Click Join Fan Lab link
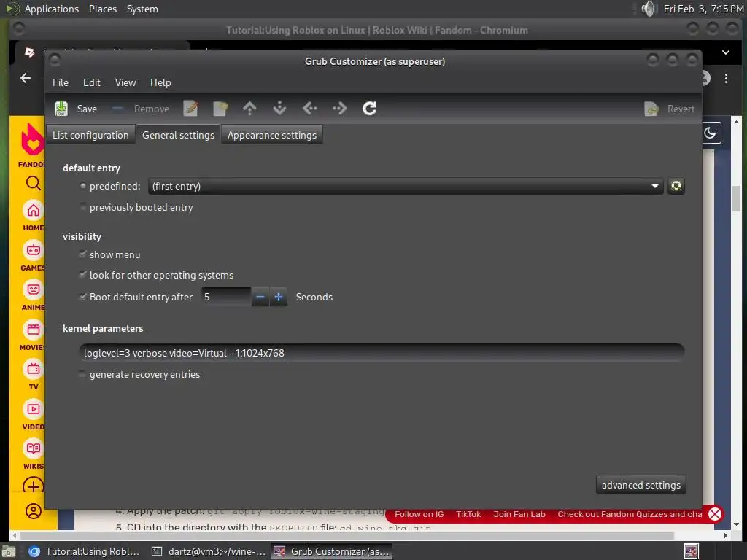The image size is (747, 560). coord(519,514)
